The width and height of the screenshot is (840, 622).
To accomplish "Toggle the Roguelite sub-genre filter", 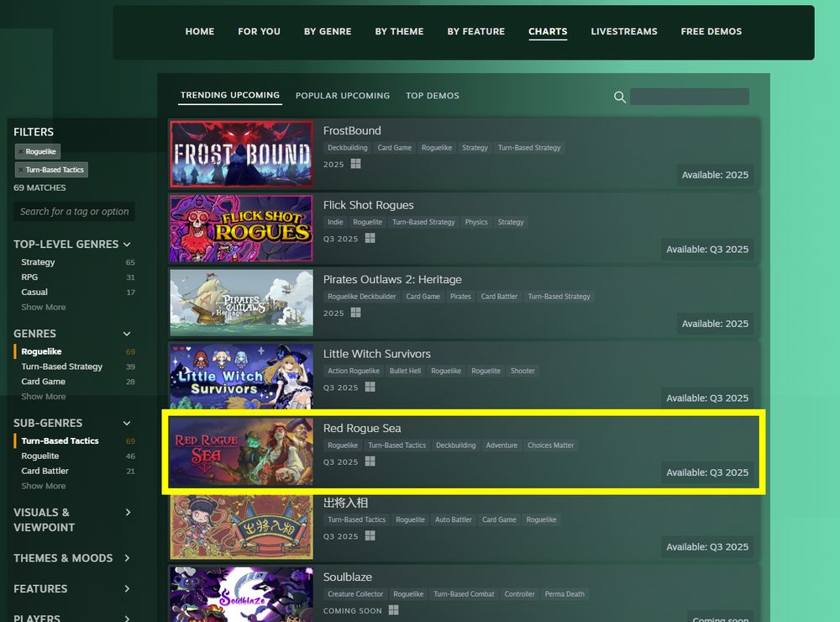I will pos(40,456).
